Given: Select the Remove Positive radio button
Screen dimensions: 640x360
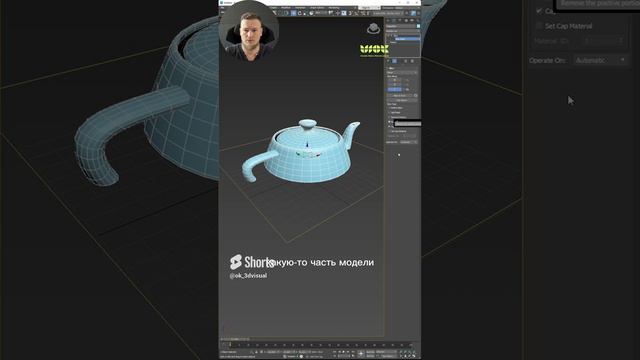Looking at the screenshot, I should point(389,117).
